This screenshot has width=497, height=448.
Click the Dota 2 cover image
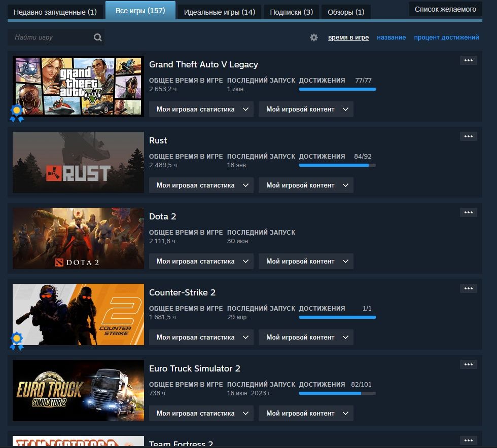point(78,238)
